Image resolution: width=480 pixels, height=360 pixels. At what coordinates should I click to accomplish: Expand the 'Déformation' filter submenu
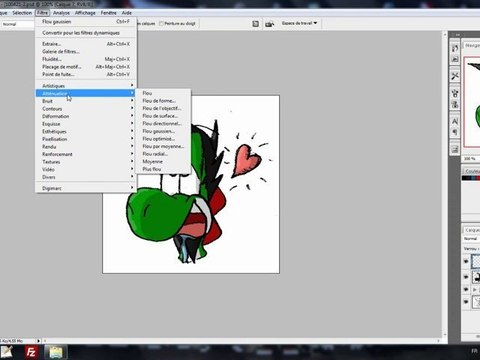[86, 116]
